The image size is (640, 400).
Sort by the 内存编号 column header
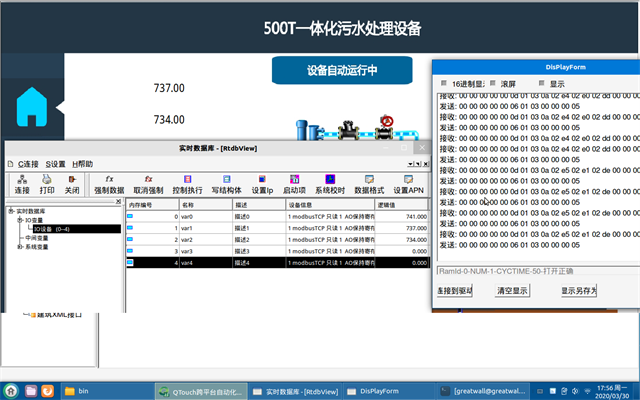pos(152,205)
